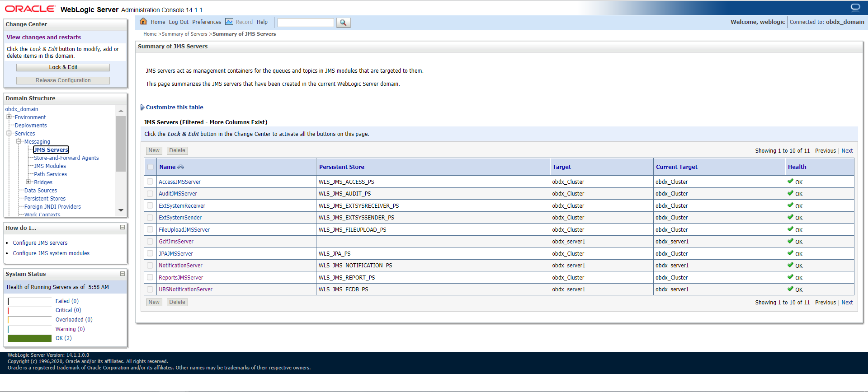This screenshot has height=392, width=868.
Task: Click the bottom Delete button
Action: tap(177, 302)
